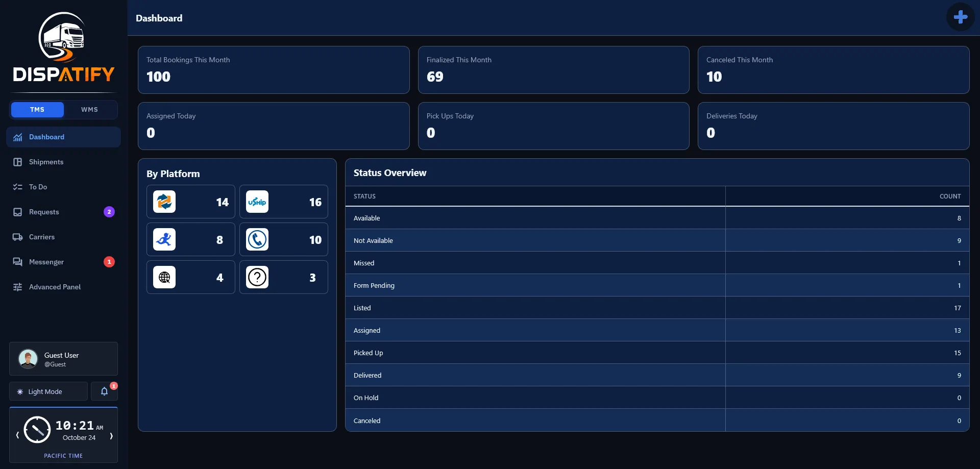Open the notifications bell
The image size is (980, 469).
click(104, 391)
